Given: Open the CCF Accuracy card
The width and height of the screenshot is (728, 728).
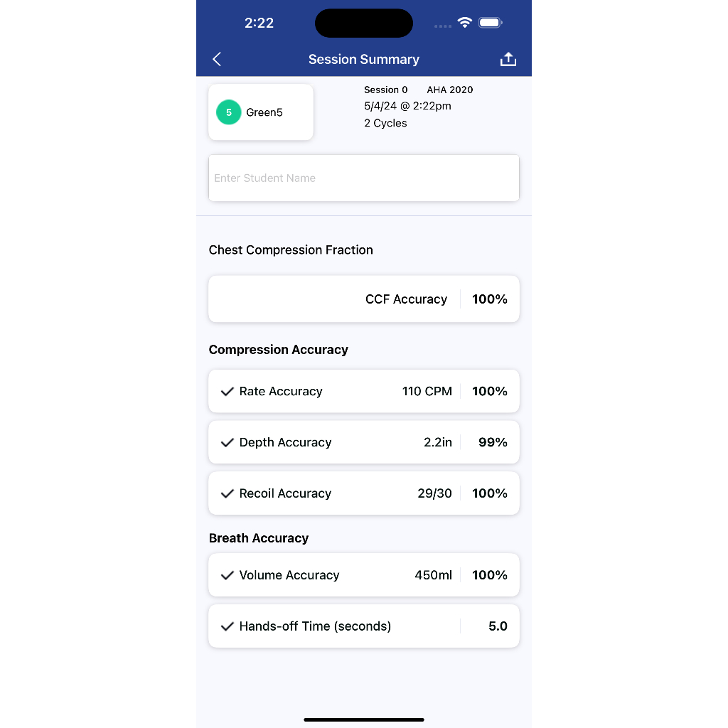Looking at the screenshot, I should tap(364, 299).
